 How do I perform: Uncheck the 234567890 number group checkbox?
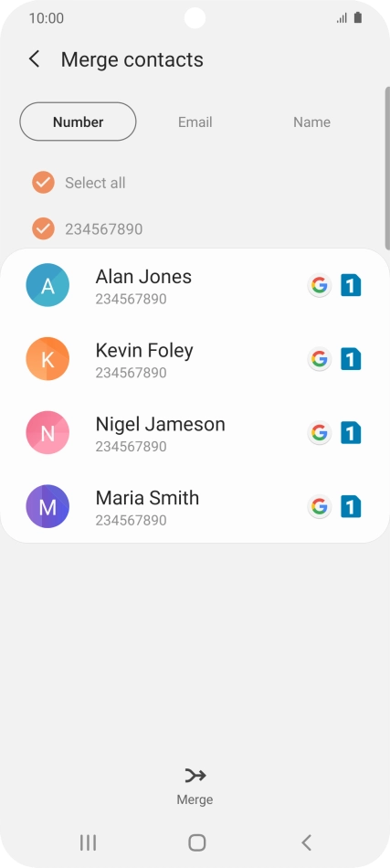click(43, 228)
